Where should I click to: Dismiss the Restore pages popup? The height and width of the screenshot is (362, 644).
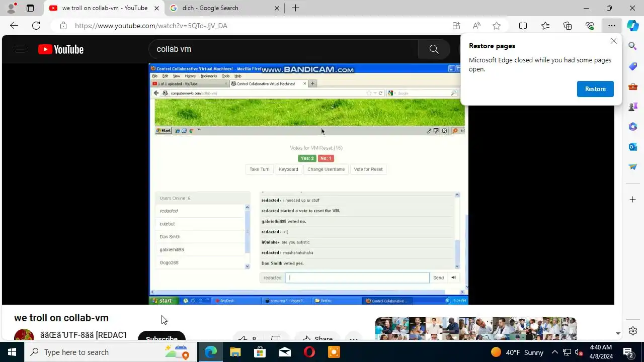pos(614,41)
